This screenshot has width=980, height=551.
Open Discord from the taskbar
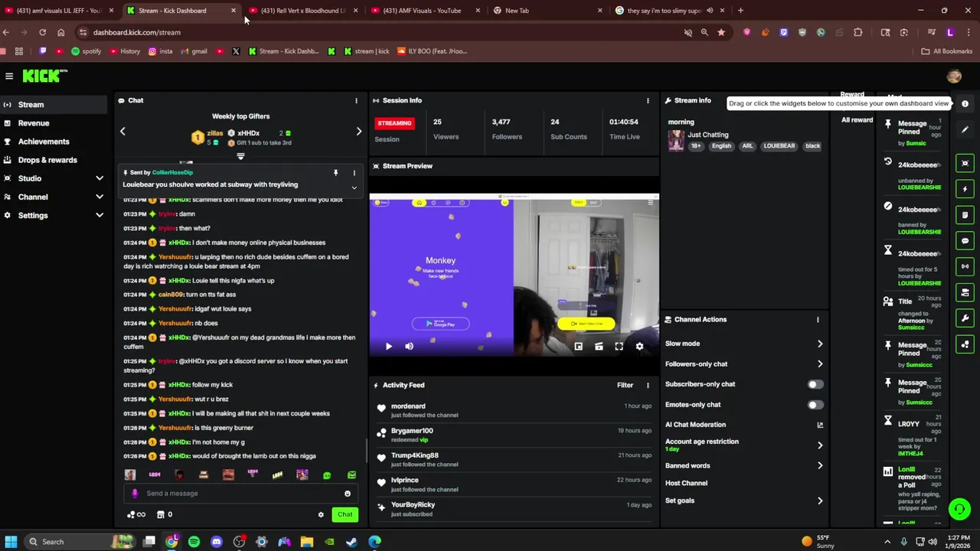pyautogui.click(x=217, y=542)
